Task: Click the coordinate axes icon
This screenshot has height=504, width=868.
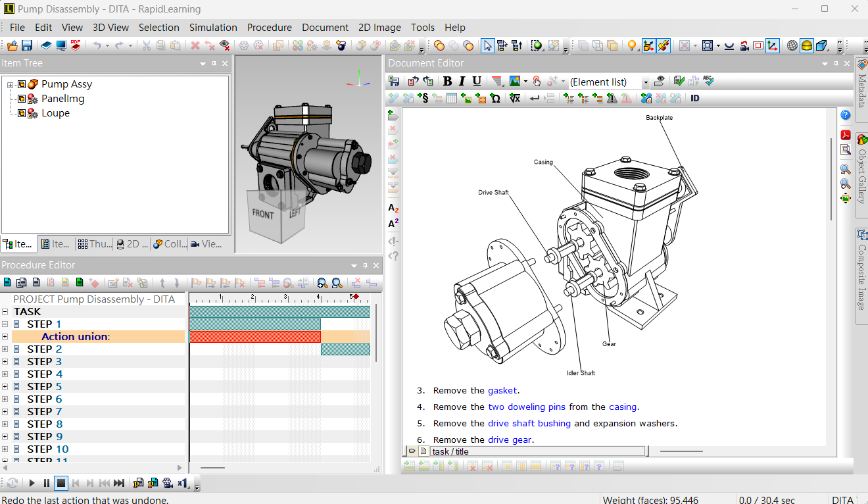Action: click(773, 45)
